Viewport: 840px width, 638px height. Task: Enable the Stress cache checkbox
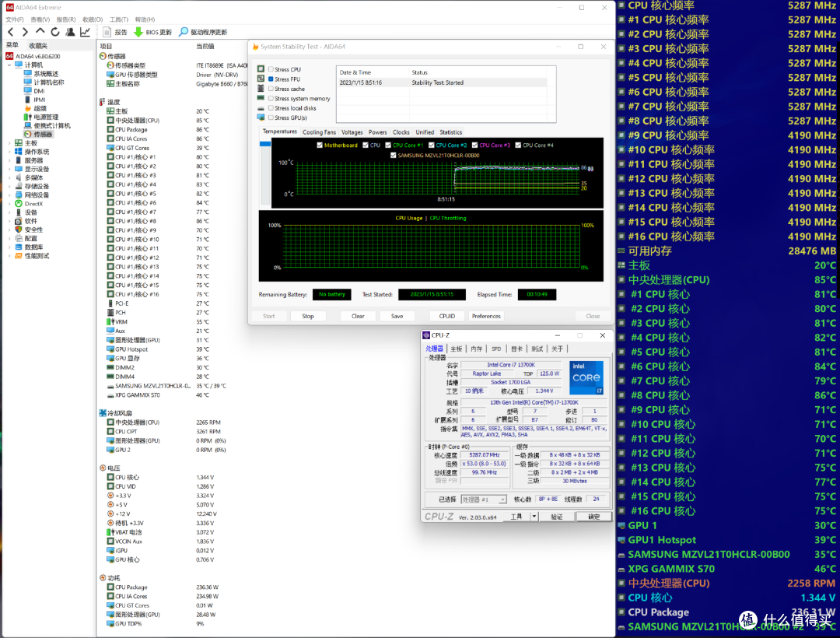pos(271,89)
